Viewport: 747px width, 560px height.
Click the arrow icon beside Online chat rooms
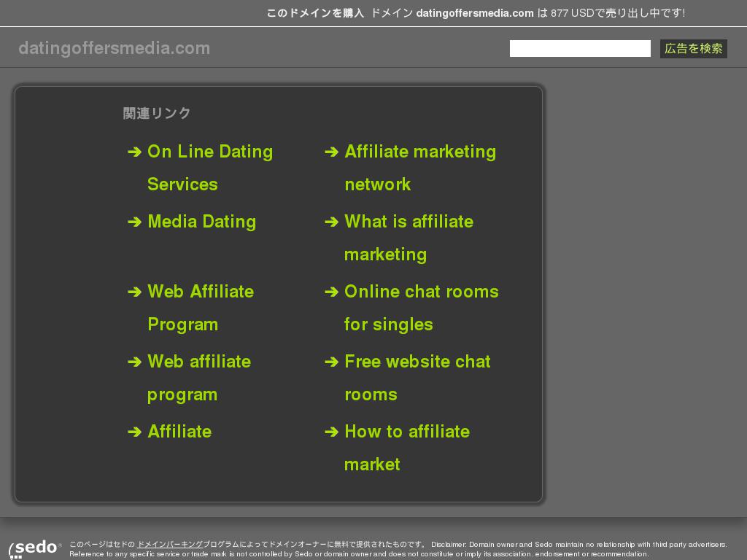tap(332, 292)
